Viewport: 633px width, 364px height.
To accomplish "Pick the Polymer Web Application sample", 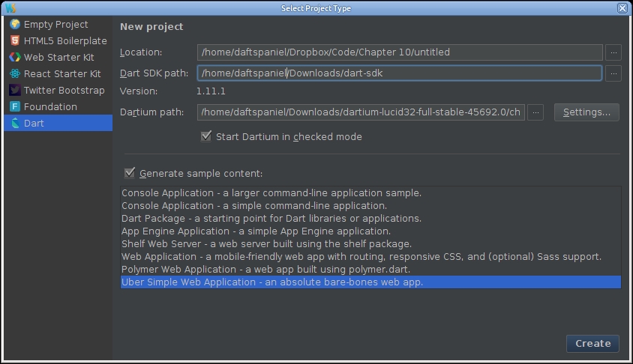I will click(370, 270).
